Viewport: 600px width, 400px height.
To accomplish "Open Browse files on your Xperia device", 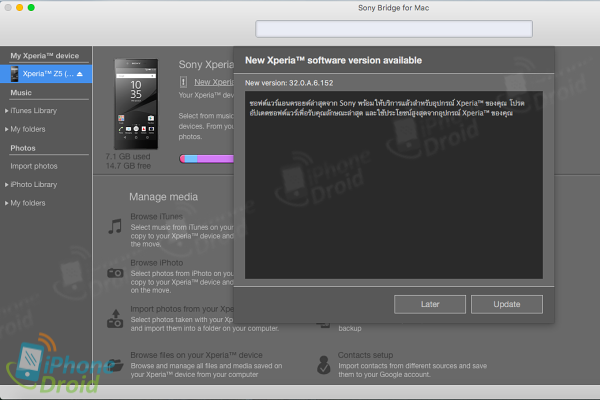I will click(x=196, y=355).
